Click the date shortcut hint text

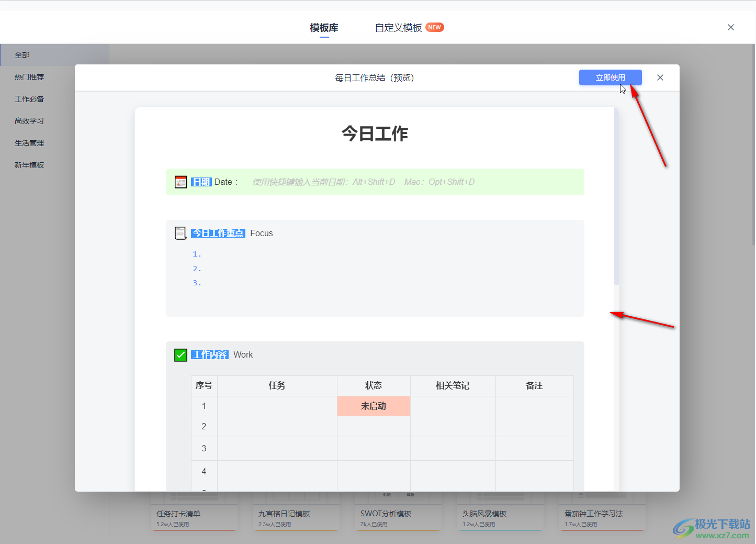click(x=364, y=182)
